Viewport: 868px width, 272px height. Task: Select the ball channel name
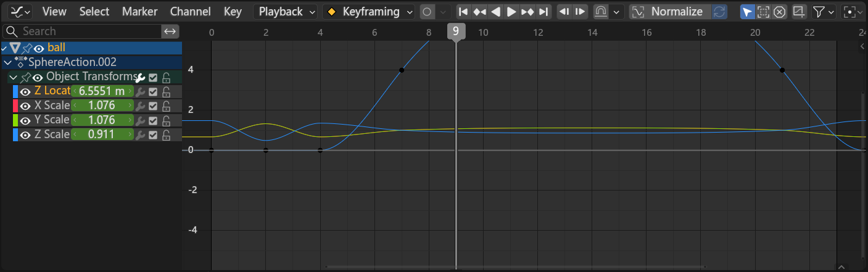tap(56, 47)
